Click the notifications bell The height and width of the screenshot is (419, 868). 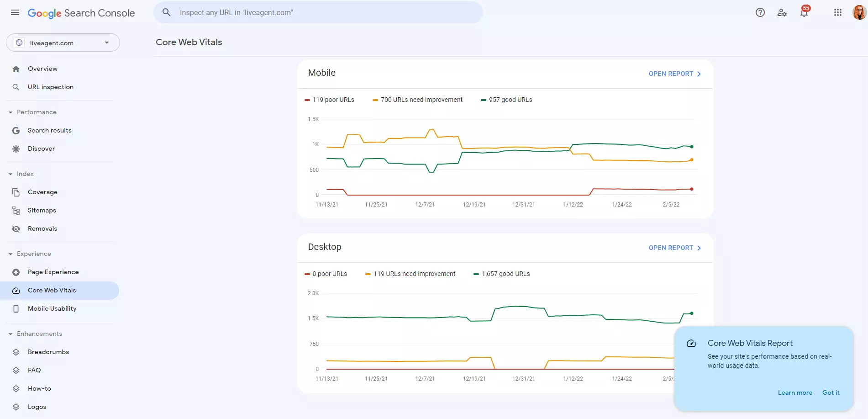pyautogui.click(x=804, y=12)
